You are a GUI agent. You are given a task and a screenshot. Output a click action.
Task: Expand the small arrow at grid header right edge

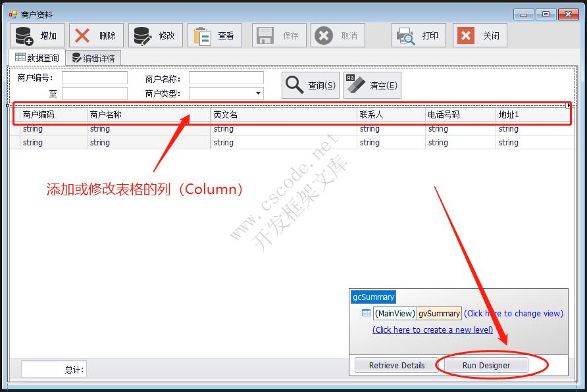tap(567, 105)
